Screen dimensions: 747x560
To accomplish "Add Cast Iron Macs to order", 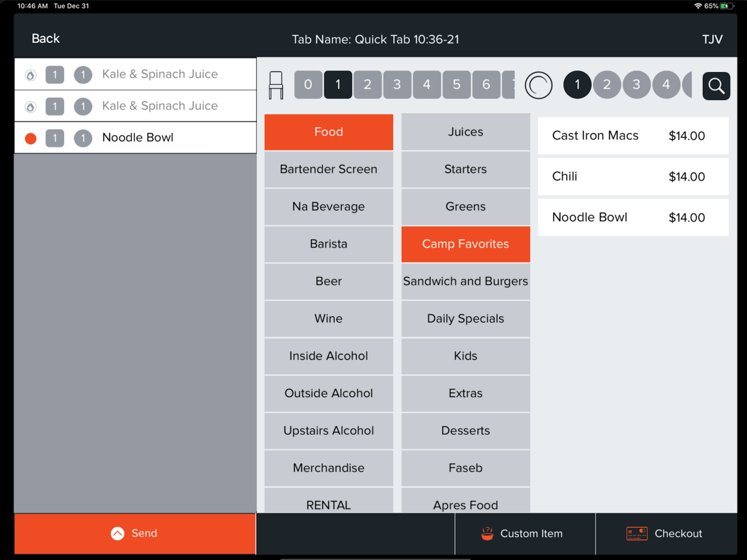I will [633, 136].
